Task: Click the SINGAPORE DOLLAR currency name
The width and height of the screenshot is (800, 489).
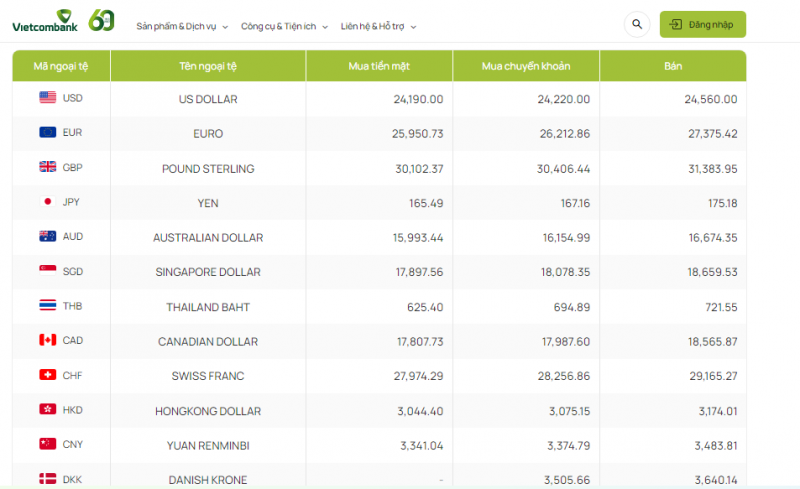Action: tap(208, 272)
